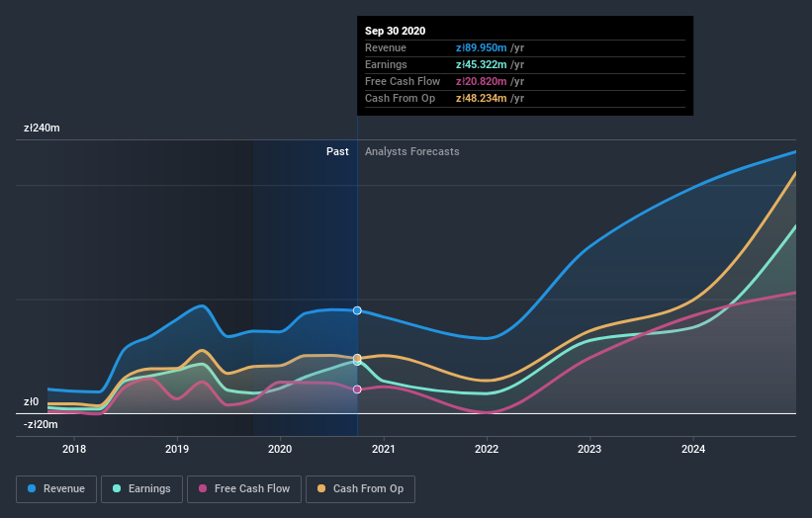Click the blue Revenue data point marker
Screen dimensions: 812x518
(x=357, y=310)
